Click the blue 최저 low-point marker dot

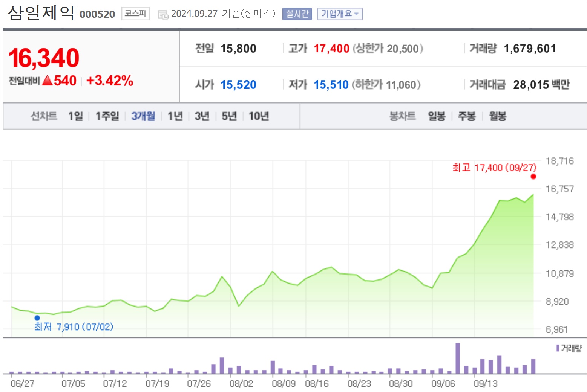(37, 318)
